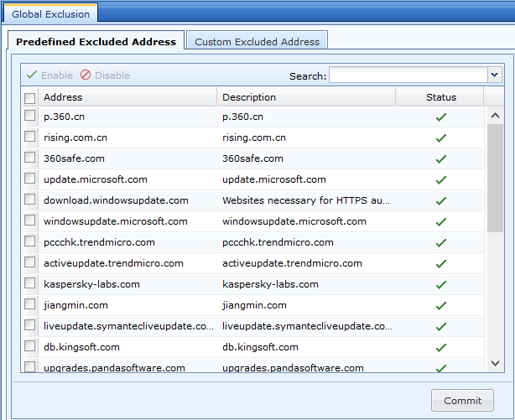
Task: Click the Disable toolbar button
Action: click(105, 75)
